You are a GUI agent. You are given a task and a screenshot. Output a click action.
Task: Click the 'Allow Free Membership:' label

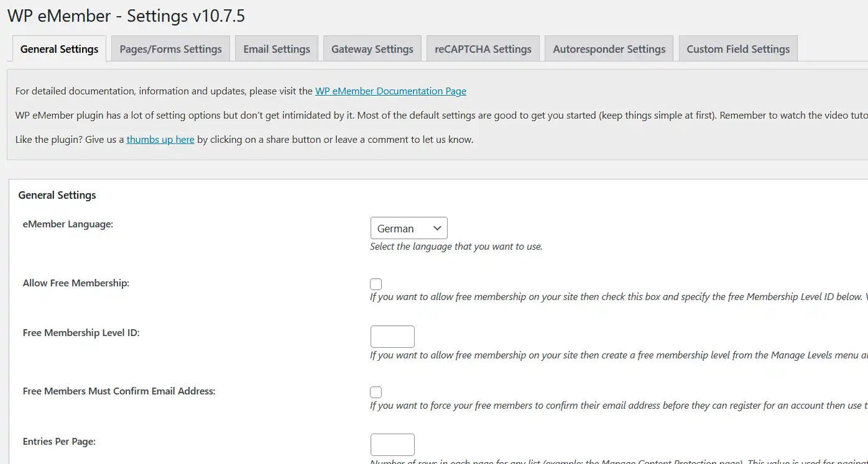(x=76, y=283)
